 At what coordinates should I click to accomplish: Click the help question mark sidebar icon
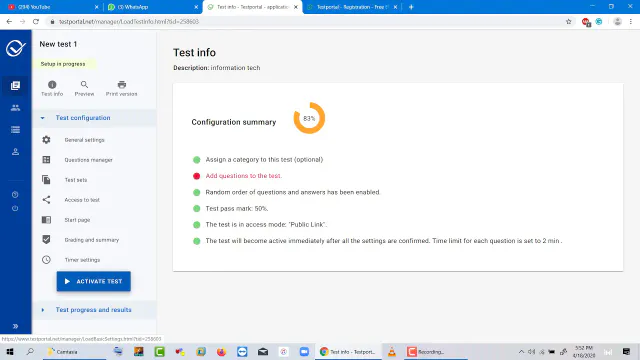pyautogui.click(x=15, y=195)
